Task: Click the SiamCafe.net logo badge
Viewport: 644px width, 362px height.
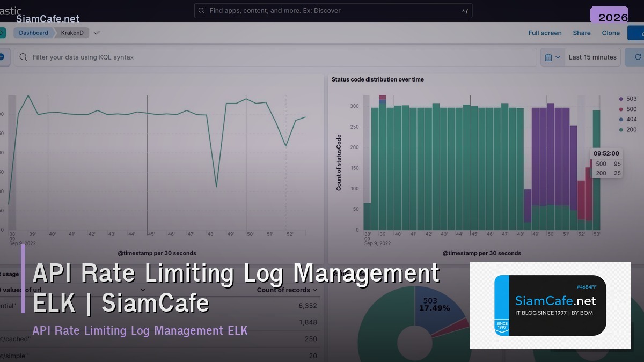Action: tap(550, 305)
